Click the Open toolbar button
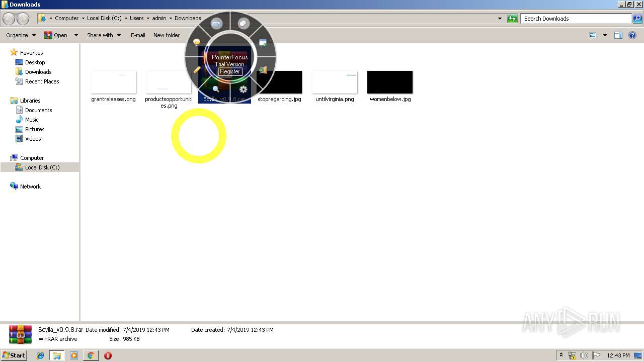This screenshot has width=644, height=362. [x=56, y=35]
